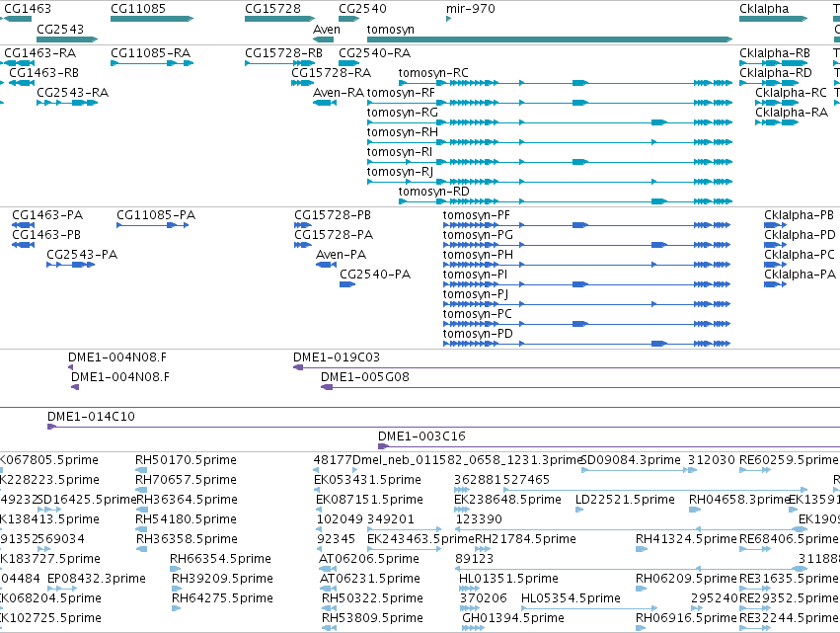840x633 pixels.
Task: Select the tomosyn-RD transcript label
Action: (434, 192)
